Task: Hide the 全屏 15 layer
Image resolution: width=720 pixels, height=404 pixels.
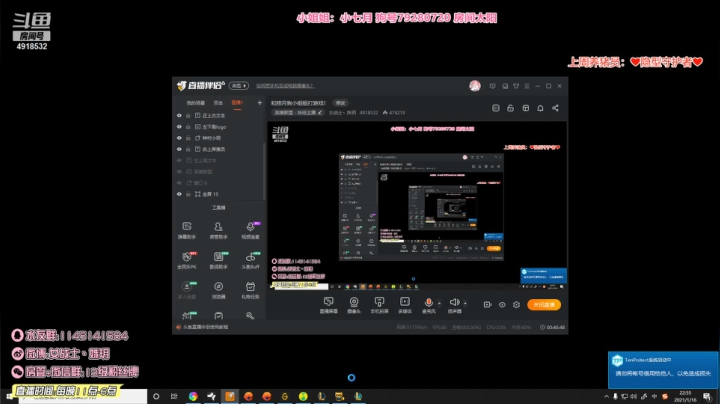Action: [179, 194]
